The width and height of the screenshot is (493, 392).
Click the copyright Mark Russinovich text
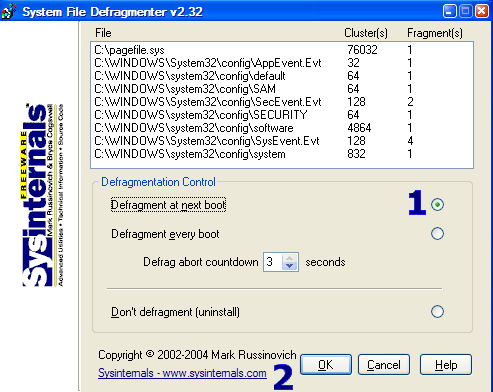(197, 355)
